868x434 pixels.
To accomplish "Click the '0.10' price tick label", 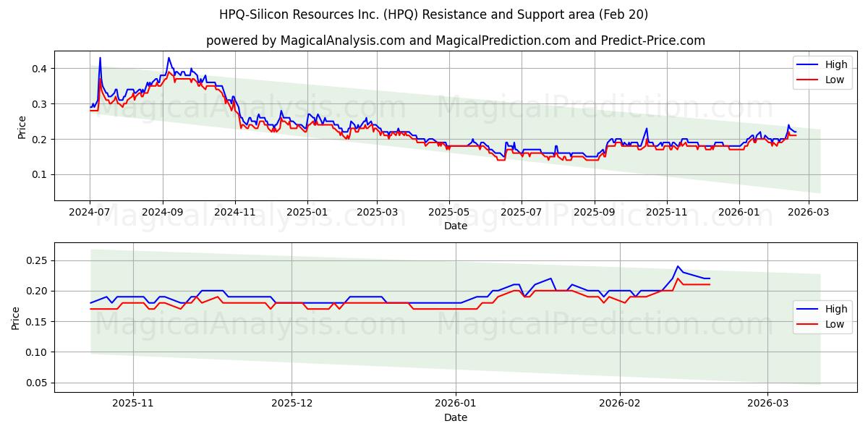I will 38,352.
